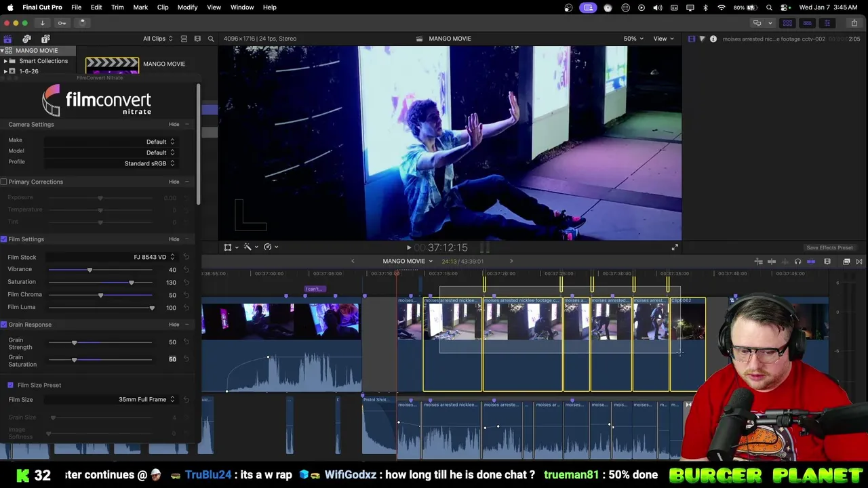Open the info inspector icon
This screenshot has height=488, width=868.
pyautogui.click(x=713, y=39)
